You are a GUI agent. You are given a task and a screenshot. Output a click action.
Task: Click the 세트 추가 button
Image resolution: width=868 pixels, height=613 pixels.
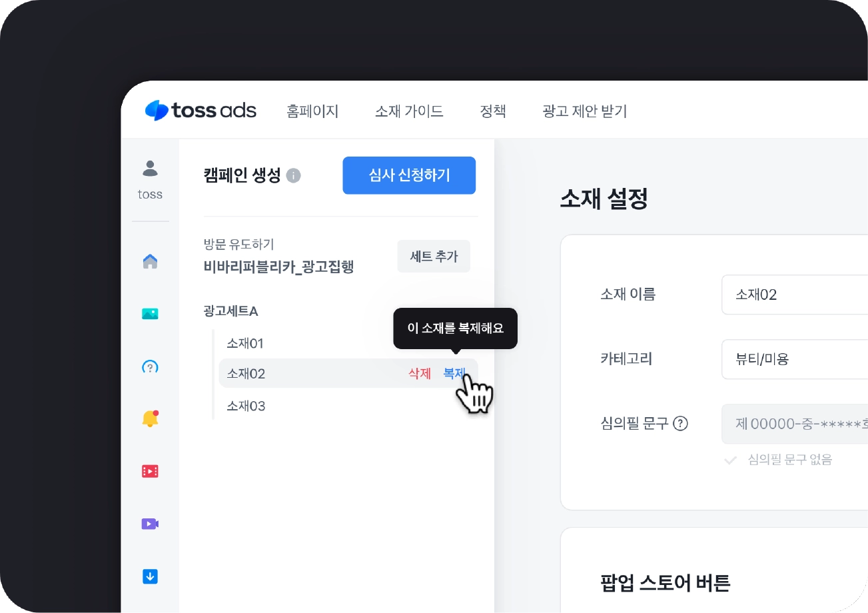434,257
